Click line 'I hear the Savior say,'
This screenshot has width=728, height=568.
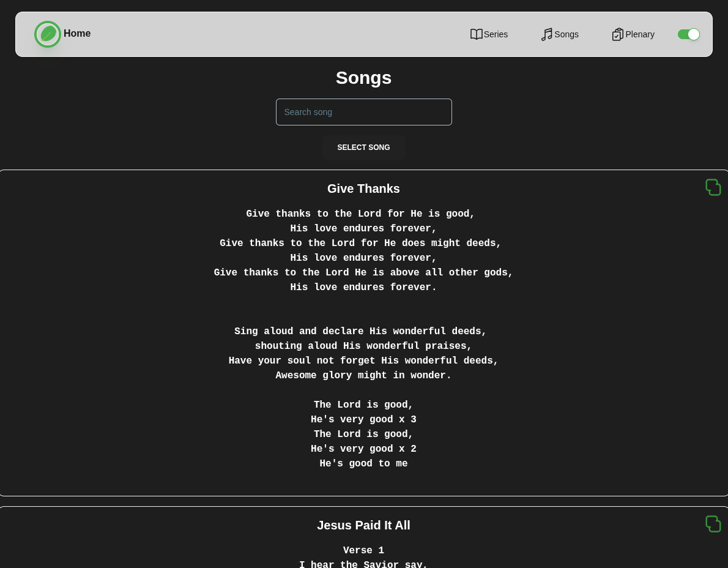363,564
